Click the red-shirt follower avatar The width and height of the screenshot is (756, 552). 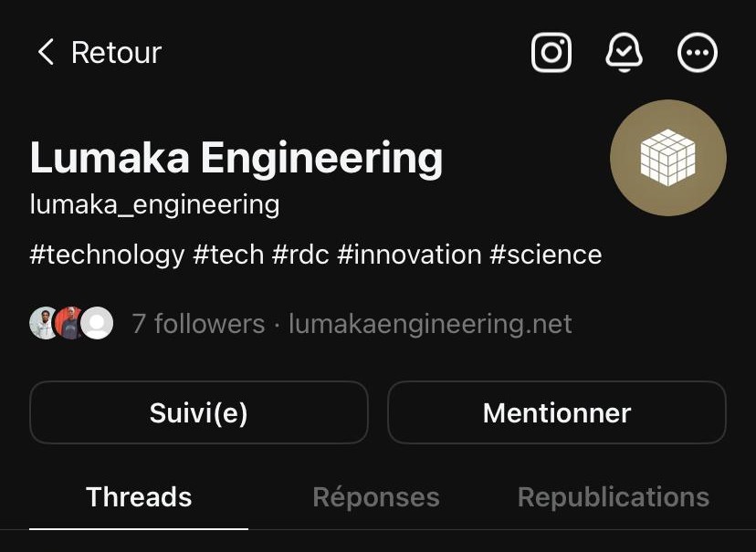pos(69,323)
